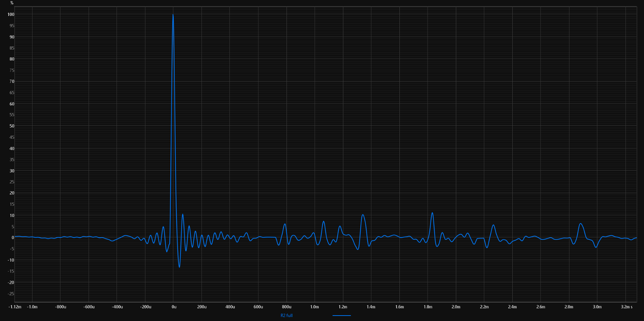Image resolution: width=644 pixels, height=321 pixels.
Task: Select the 2.0m time axis label
Action: pos(456,307)
